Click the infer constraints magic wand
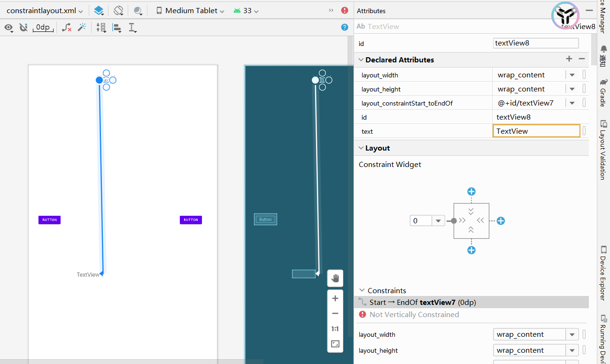Viewport: 610px width, 364px height. [82, 28]
